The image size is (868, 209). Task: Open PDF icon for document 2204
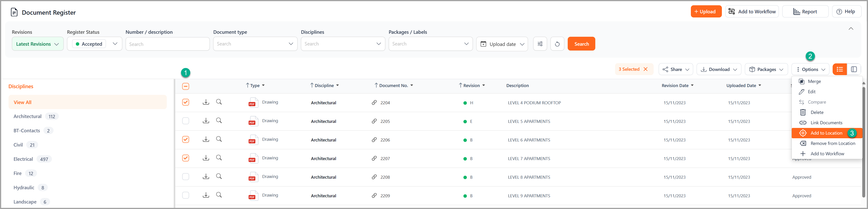coord(253,102)
